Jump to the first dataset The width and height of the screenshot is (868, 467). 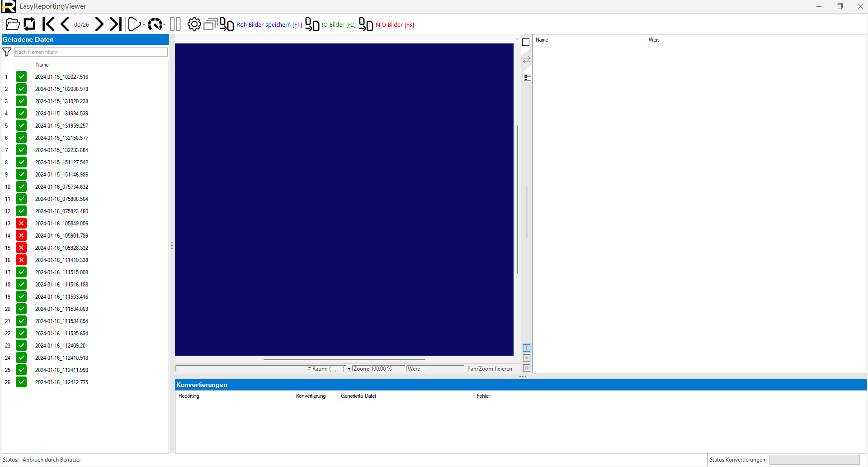tap(48, 24)
